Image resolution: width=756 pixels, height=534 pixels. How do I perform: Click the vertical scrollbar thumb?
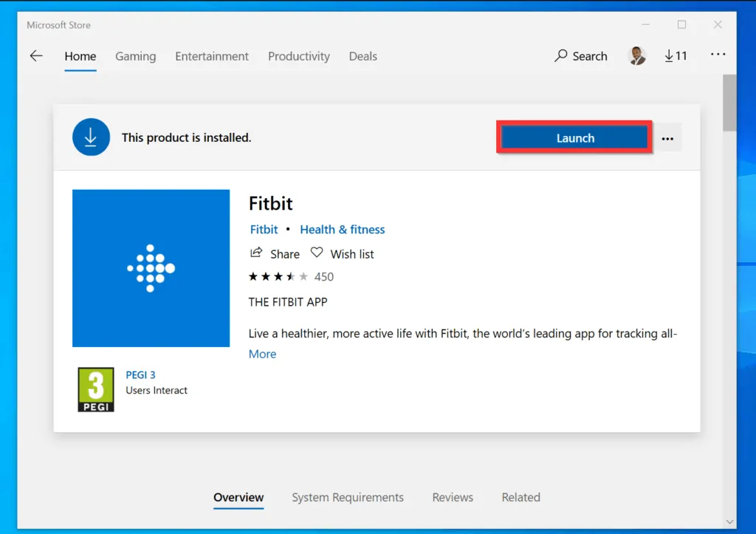pos(729,103)
